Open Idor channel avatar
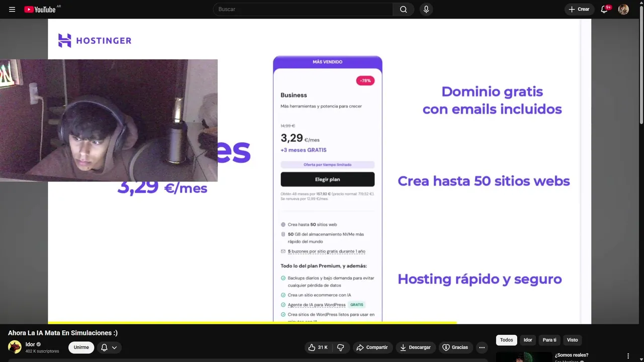 coord(15,347)
